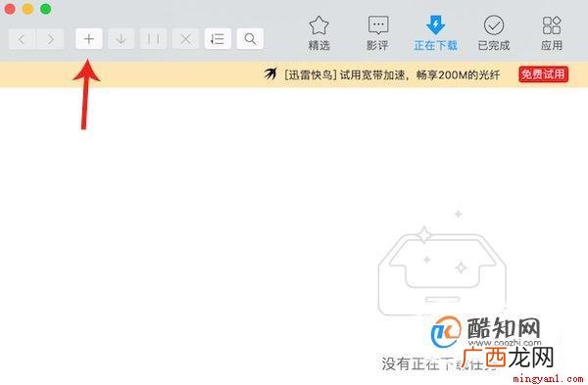Viewport: 588px width, 385px height.
Task: Click the search magnifier button
Action: click(x=250, y=39)
